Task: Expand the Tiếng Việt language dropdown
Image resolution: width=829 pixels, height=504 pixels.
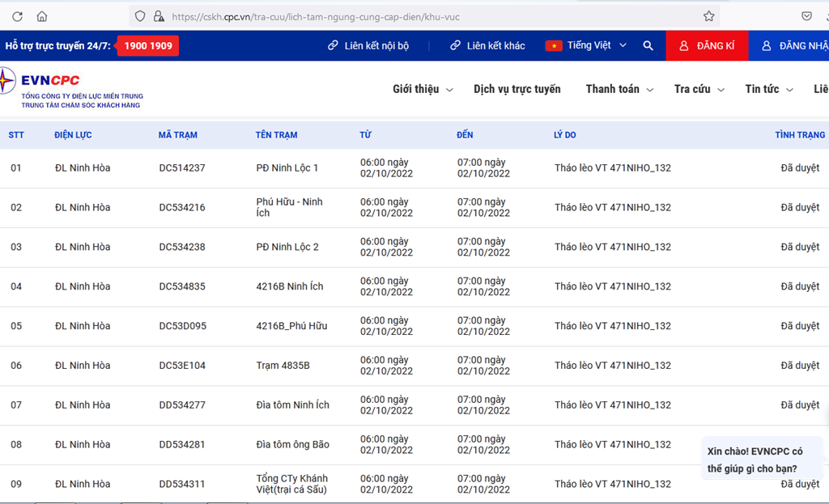Action: click(x=587, y=46)
